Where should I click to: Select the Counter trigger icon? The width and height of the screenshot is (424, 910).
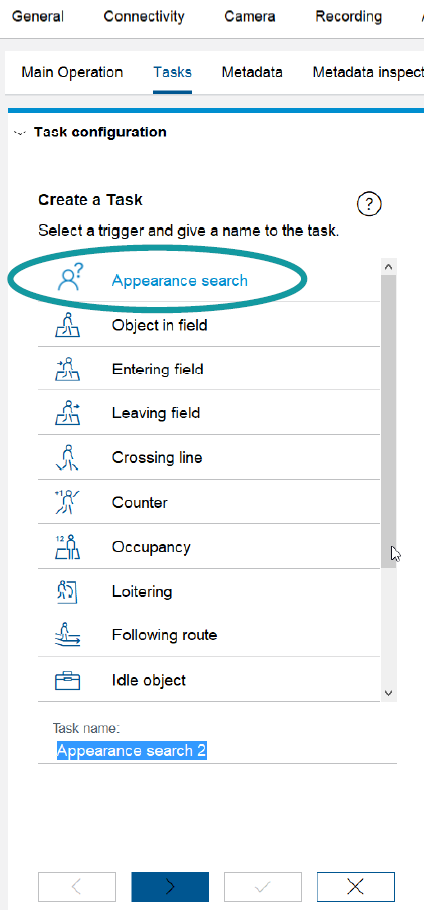(67, 502)
